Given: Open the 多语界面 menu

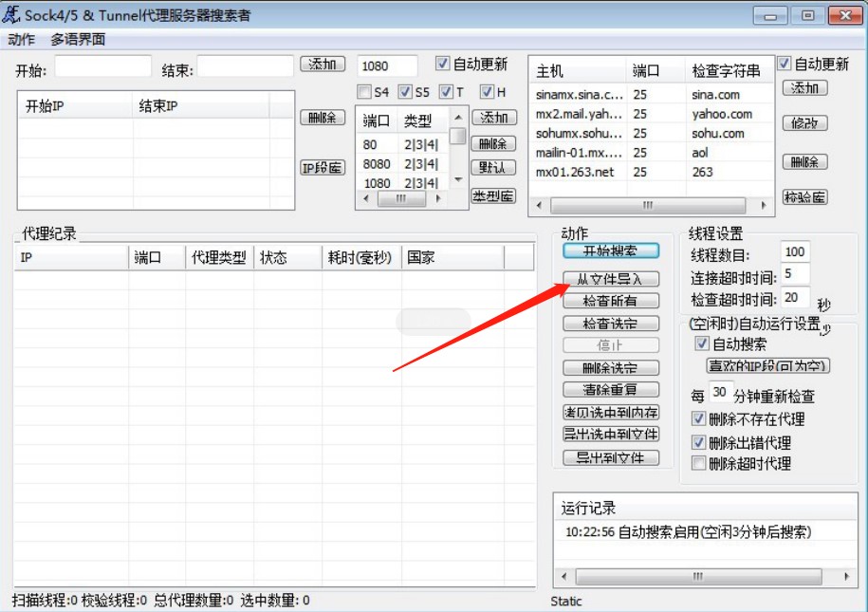Looking at the screenshot, I should [x=78, y=39].
